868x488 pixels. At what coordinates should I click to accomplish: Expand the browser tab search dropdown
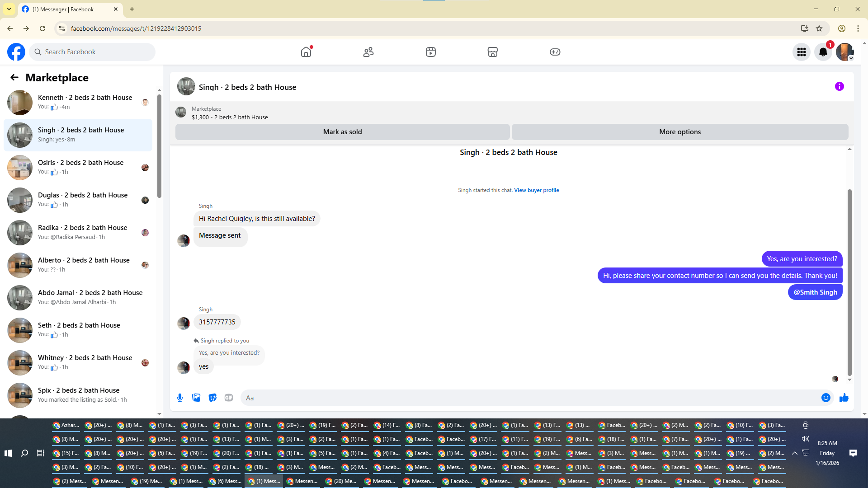[x=9, y=9]
